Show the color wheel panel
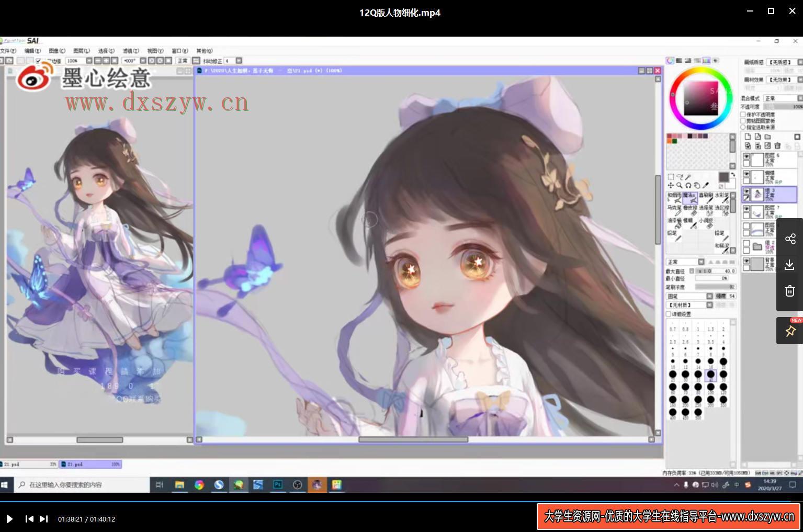803x532 pixels. pos(670,60)
